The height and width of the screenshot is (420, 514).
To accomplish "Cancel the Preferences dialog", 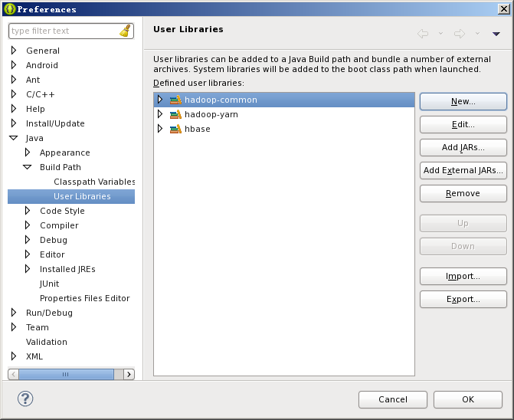I will coord(393,399).
